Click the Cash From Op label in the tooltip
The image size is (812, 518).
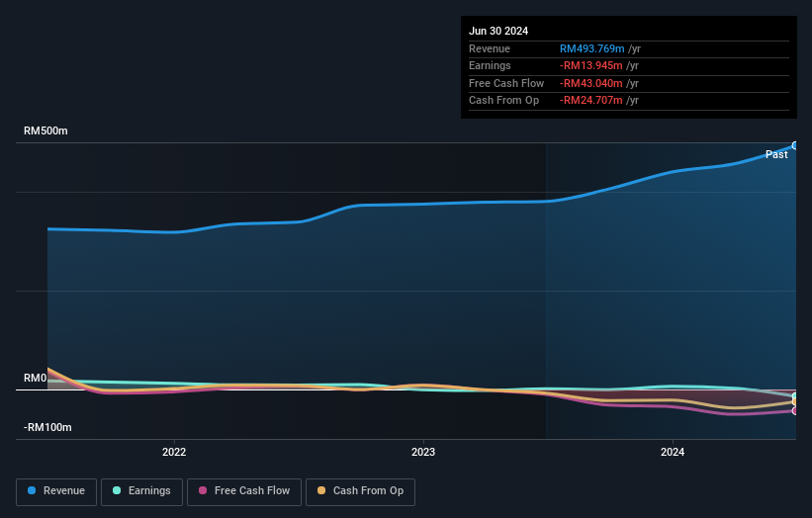(503, 101)
